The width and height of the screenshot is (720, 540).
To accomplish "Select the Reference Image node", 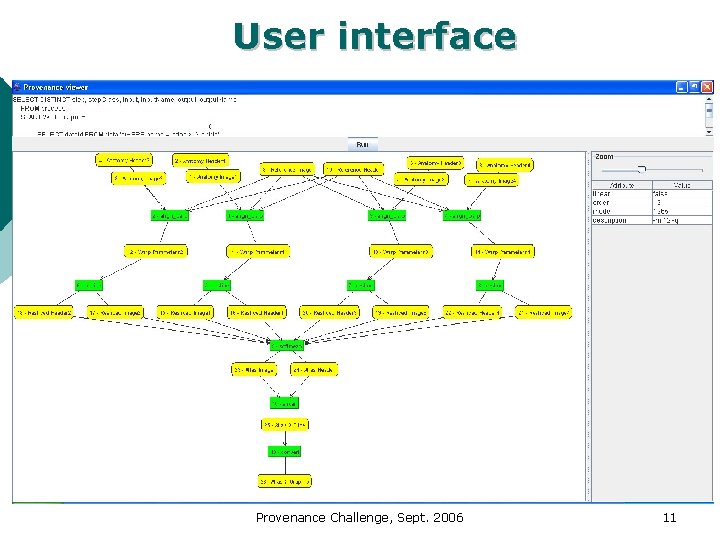I will [287, 169].
